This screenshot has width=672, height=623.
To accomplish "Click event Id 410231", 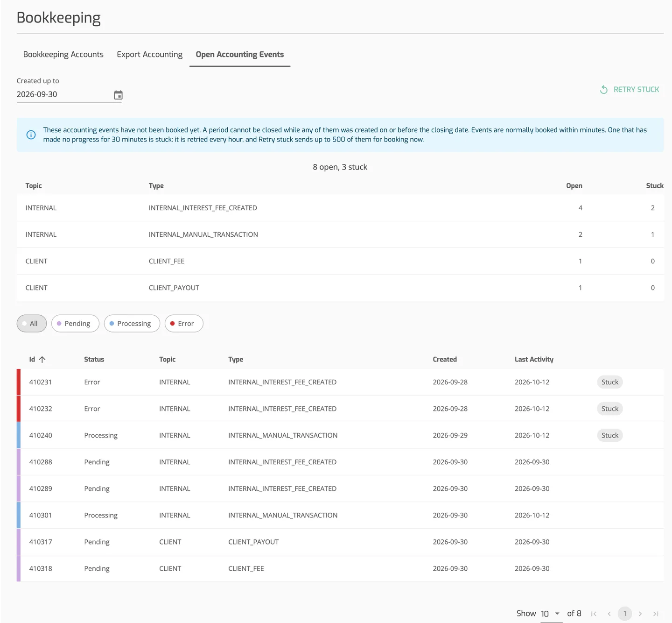I will 41,382.
